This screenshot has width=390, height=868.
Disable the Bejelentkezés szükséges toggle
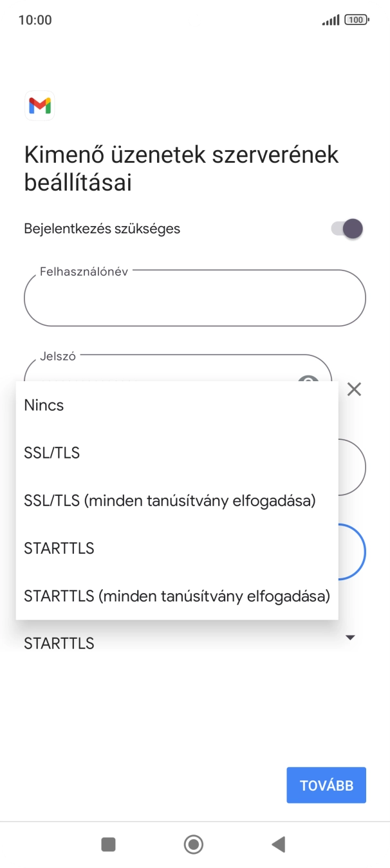pos(346,229)
